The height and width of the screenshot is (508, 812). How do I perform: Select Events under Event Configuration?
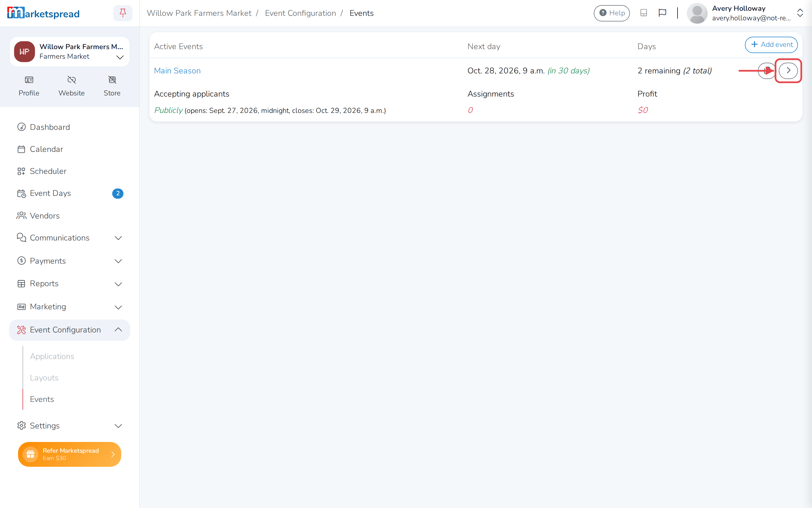42,399
